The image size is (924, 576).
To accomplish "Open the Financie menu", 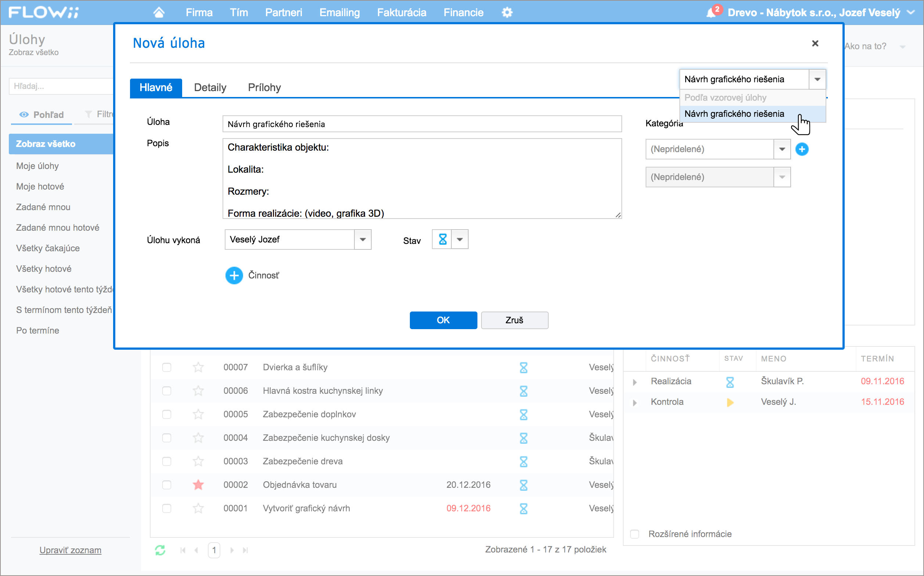I will coord(463,12).
